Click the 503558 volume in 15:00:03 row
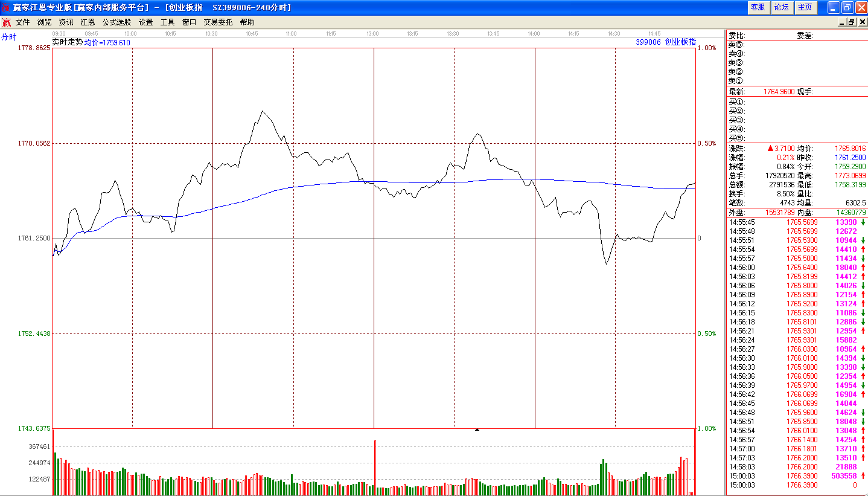868x496 pixels. point(844,476)
